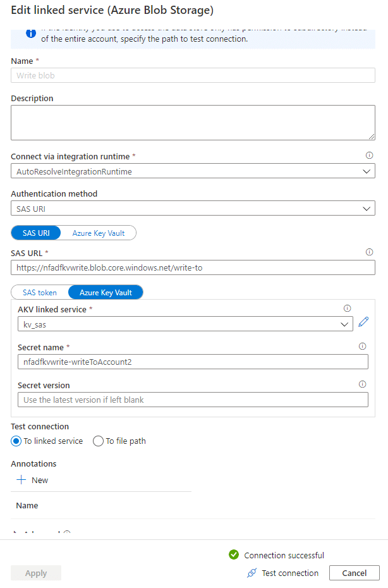Image resolution: width=388 pixels, height=588 pixels.
Task: Click the Annotations Name column header
Action: (x=27, y=506)
